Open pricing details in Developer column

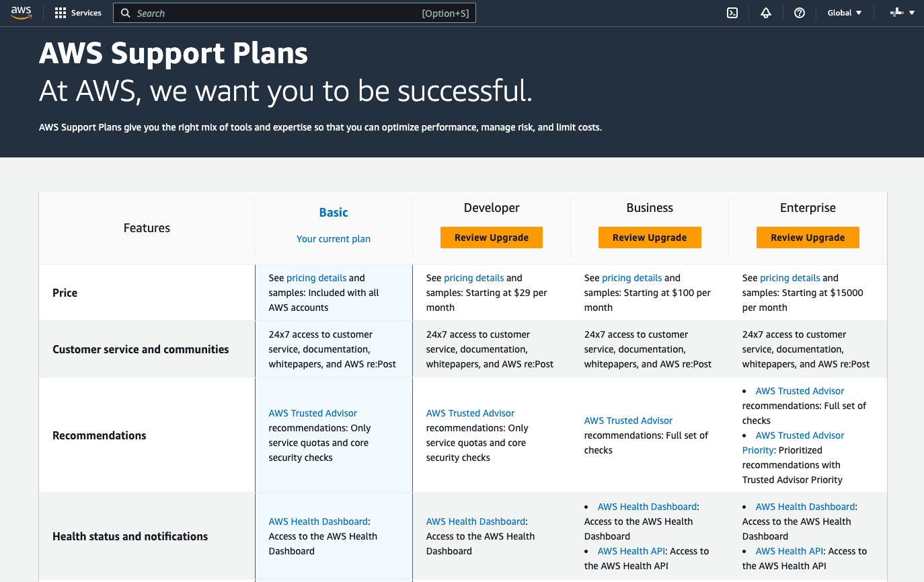coord(474,278)
